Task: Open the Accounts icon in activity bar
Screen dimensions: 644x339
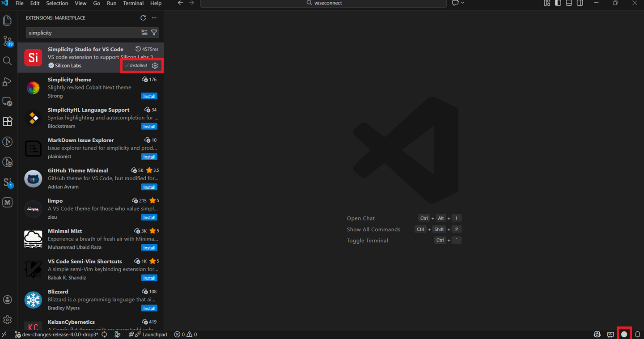Action: pyautogui.click(x=7, y=299)
